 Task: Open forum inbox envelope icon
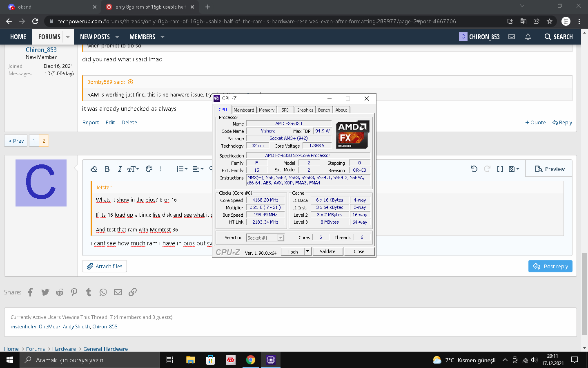512,37
